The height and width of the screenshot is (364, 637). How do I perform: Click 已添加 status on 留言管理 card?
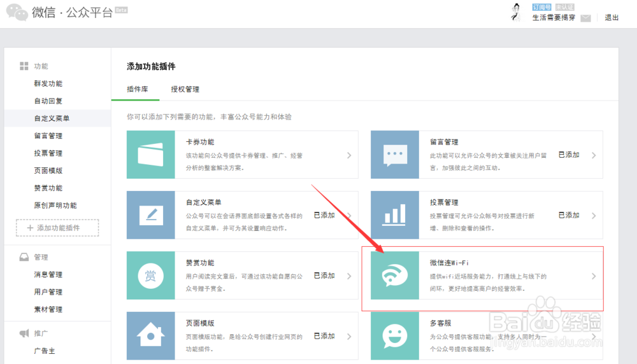[569, 155]
